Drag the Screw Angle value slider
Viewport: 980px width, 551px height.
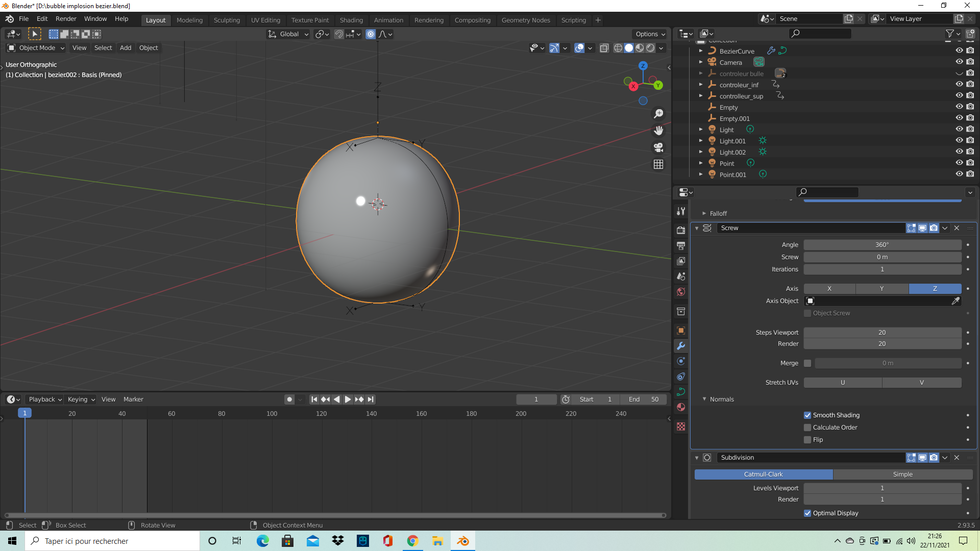pos(883,244)
